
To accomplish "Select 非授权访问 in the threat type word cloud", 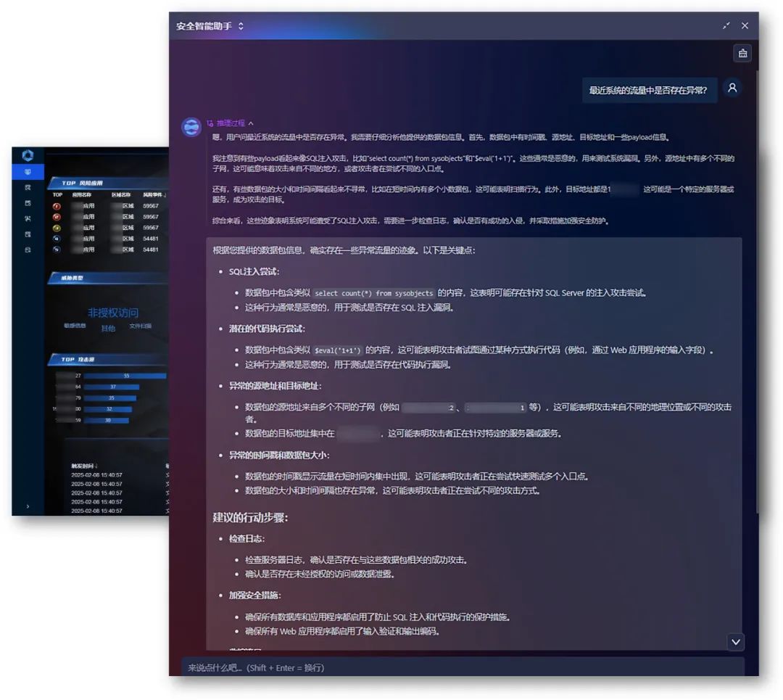I will pos(113,313).
